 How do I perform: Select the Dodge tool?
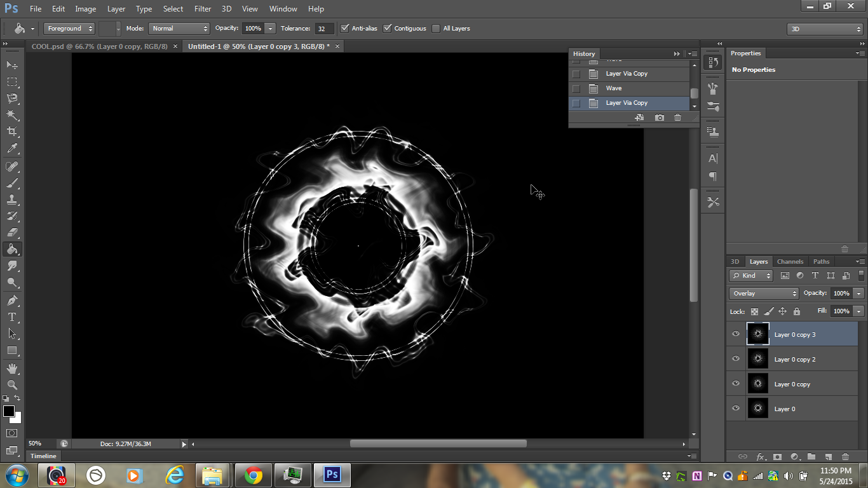point(12,283)
